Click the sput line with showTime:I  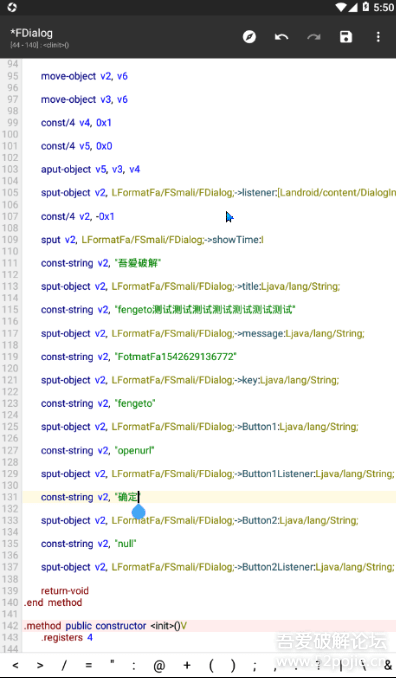point(152,240)
